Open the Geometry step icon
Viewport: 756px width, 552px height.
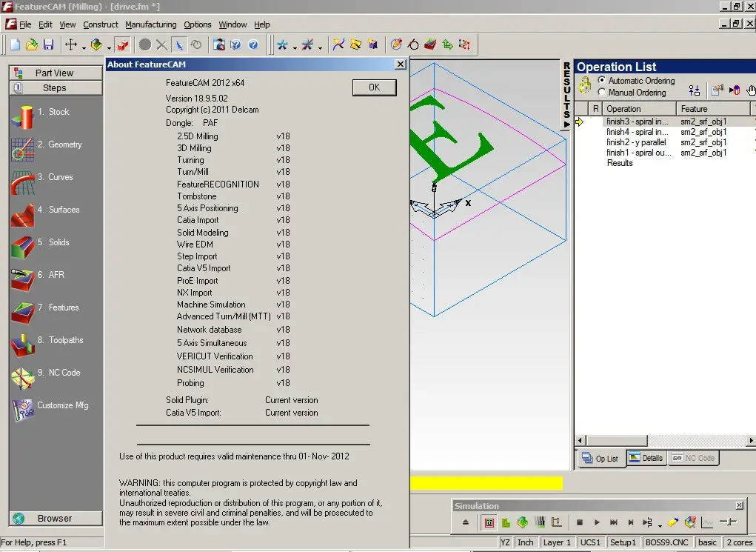tap(22, 150)
